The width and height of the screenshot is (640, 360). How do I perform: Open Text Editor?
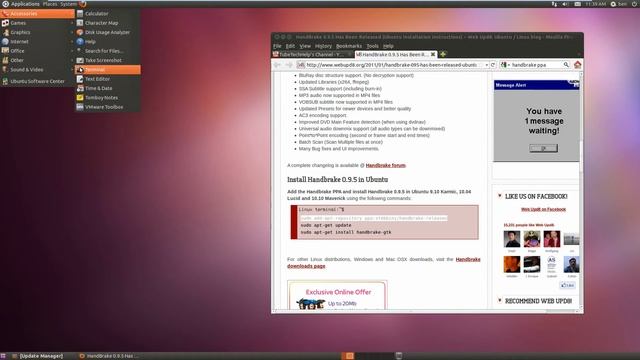[108, 79]
